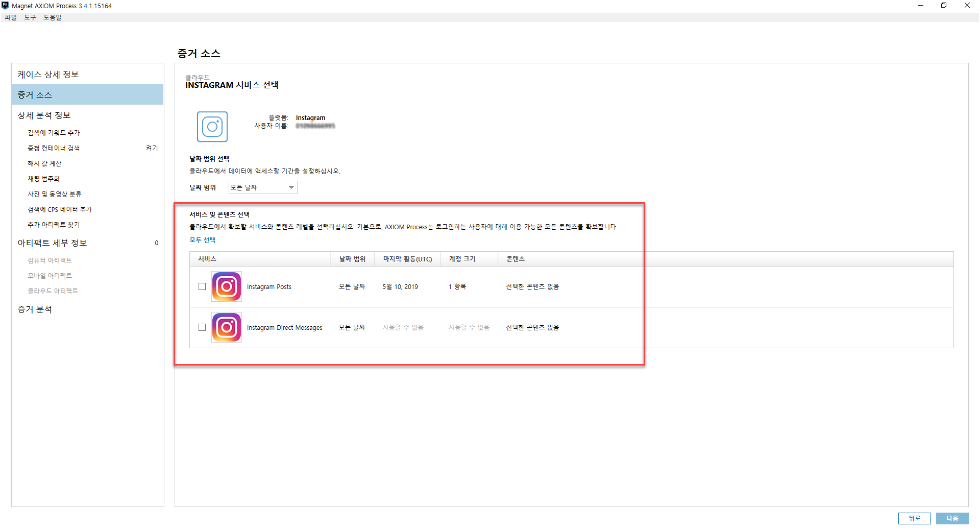The width and height of the screenshot is (980, 531).
Task: Click the Instagram Posts service name
Action: (269, 287)
